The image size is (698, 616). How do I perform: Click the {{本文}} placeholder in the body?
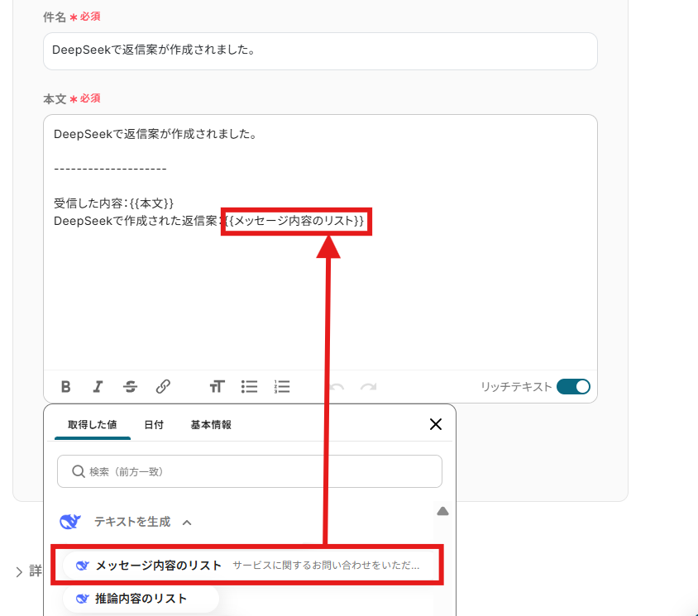click(x=152, y=203)
